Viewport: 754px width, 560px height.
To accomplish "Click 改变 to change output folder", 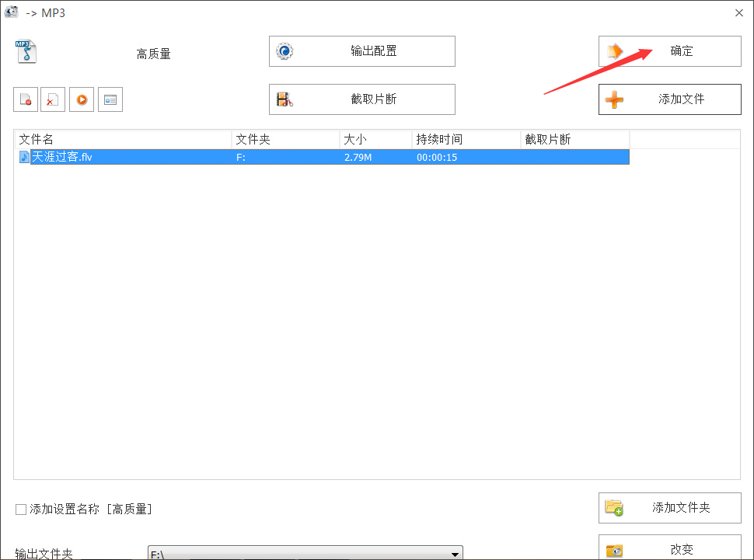I will tap(670, 548).
